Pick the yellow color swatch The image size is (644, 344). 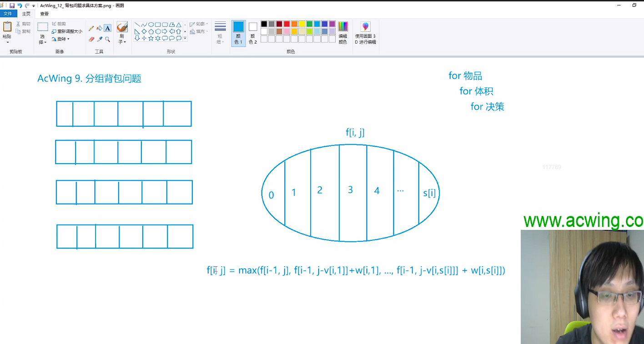tap(302, 24)
